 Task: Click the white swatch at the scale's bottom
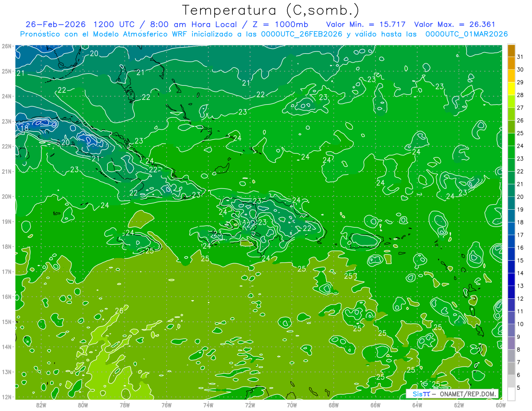click(x=511, y=394)
